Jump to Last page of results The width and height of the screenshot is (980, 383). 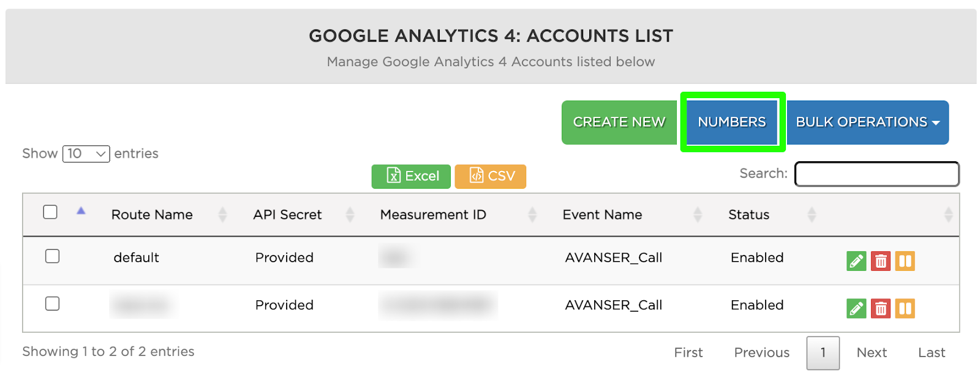932,353
